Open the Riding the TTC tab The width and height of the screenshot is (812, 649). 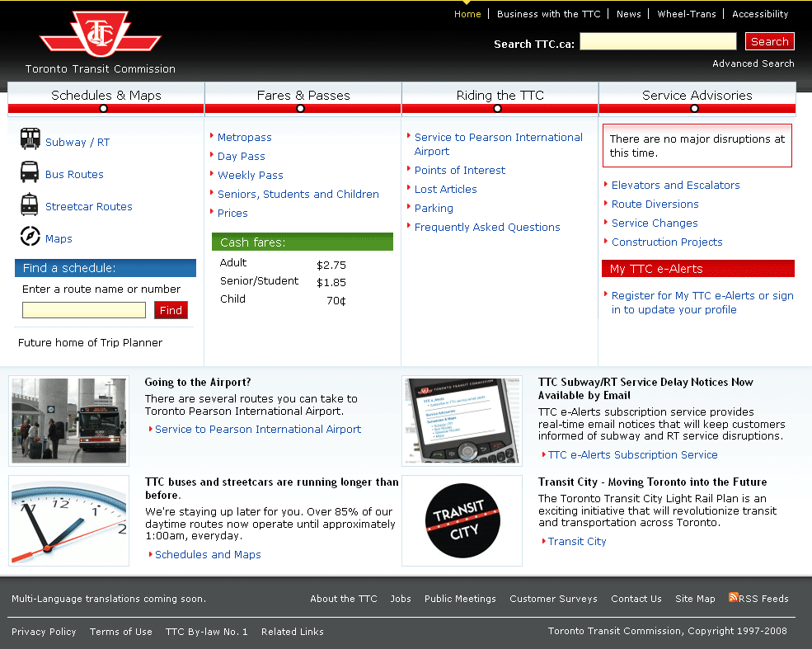[500, 97]
